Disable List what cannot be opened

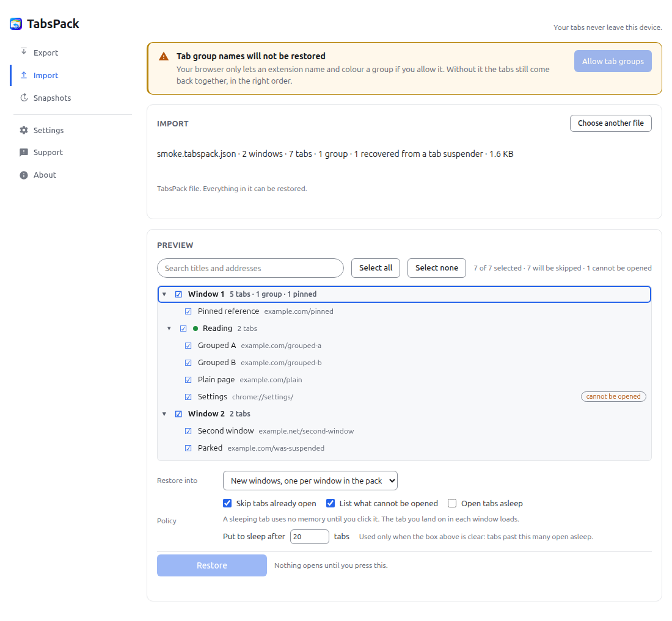[x=331, y=503]
